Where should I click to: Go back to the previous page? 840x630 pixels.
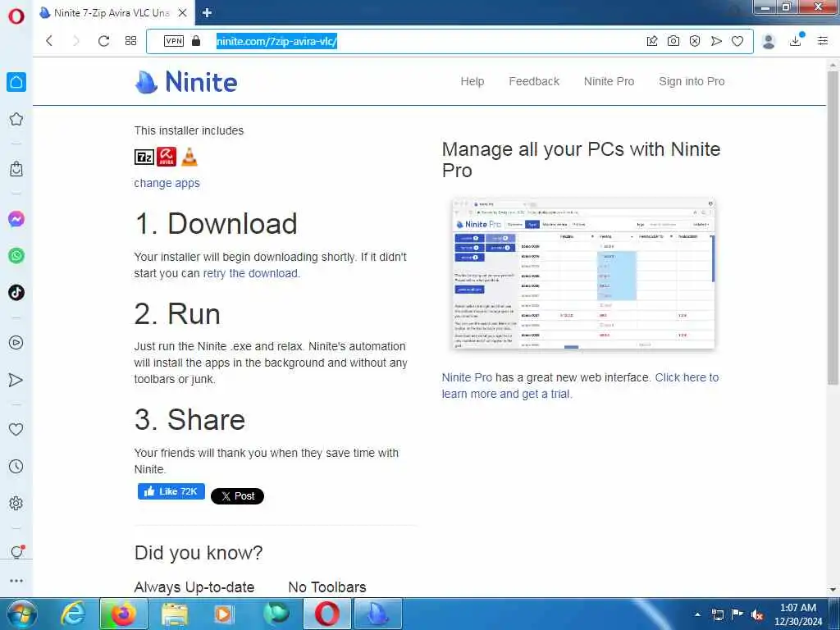48,41
